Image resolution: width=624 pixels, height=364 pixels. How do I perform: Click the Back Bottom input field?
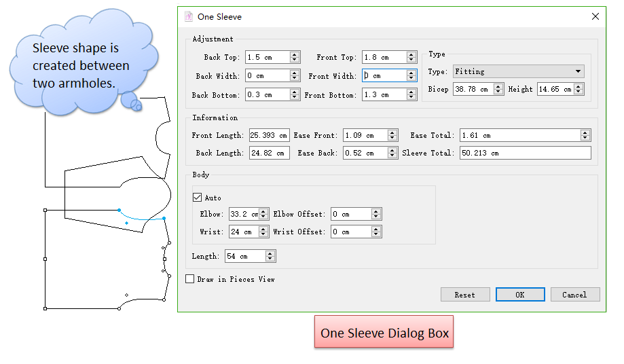pos(267,95)
